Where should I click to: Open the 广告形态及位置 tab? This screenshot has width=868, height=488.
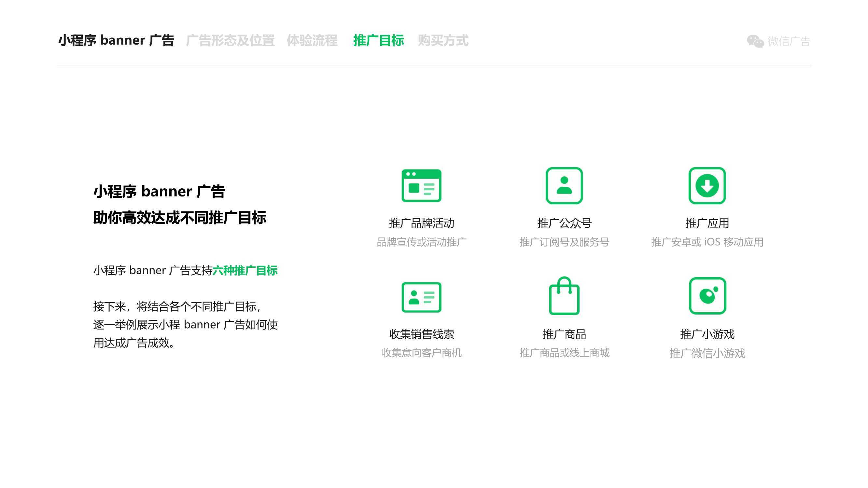click(230, 40)
